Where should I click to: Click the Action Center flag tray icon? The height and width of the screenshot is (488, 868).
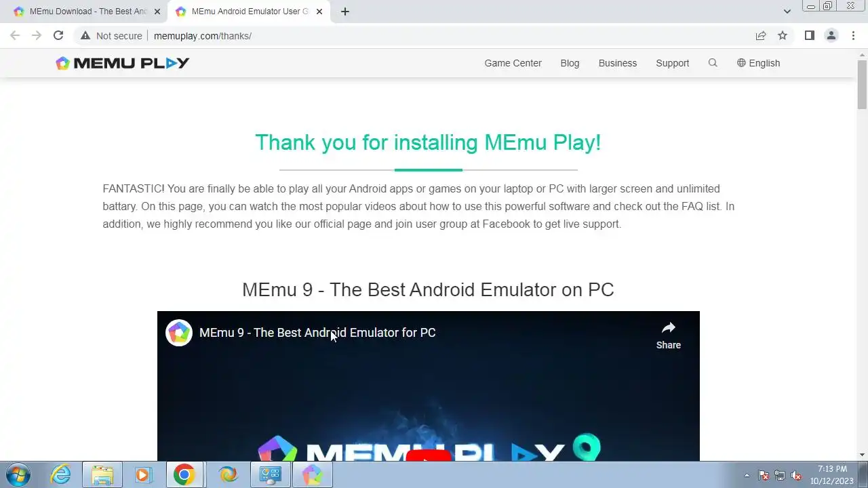[764, 476]
